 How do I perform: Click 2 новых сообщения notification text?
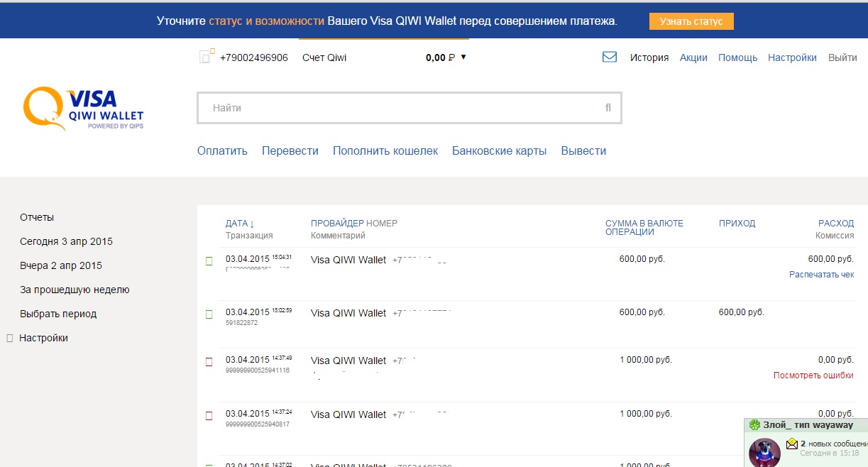pos(833,444)
